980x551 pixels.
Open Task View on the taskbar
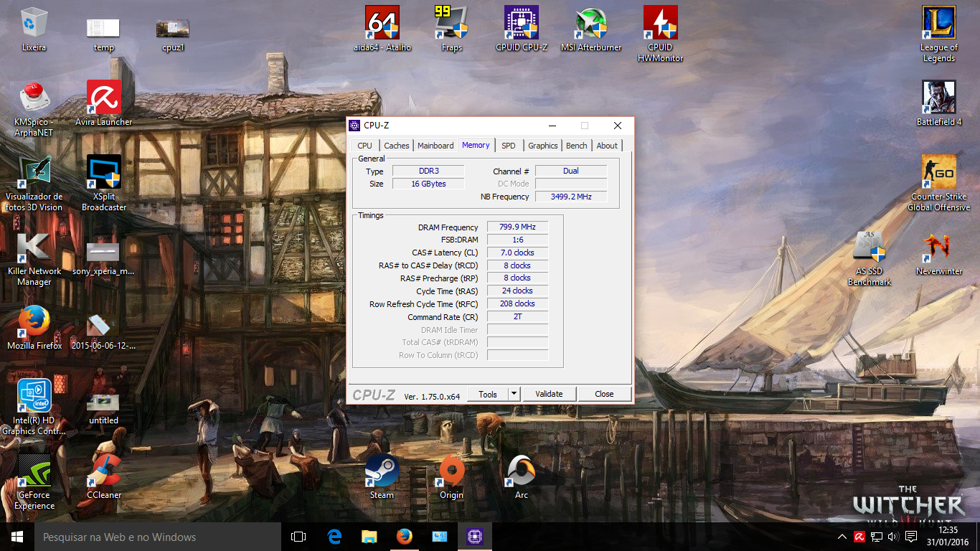pyautogui.click(x=298, y=537)
